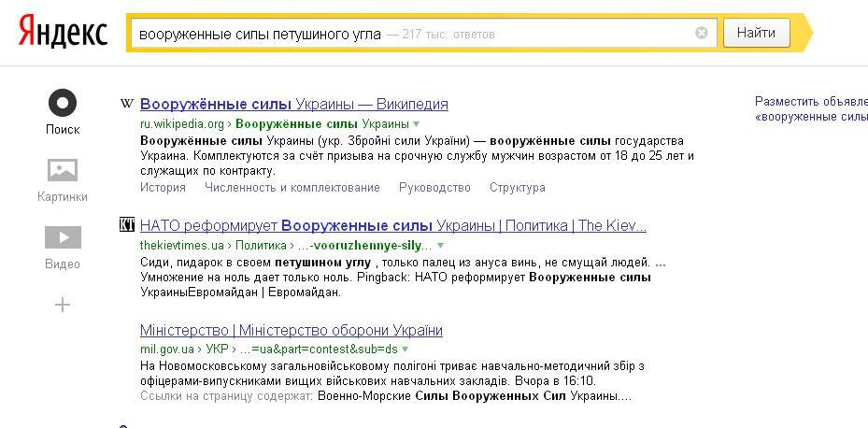Open the Численность и комплектование sitelink

click(x=292, y=188)
